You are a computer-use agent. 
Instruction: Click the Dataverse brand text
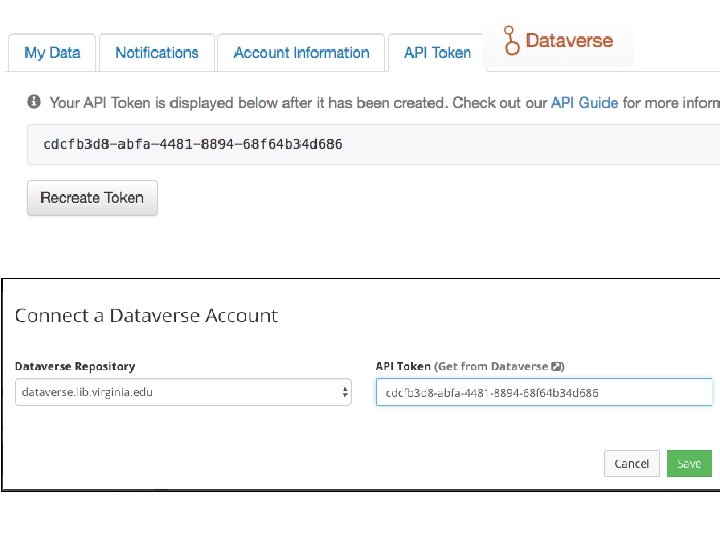point(569,40)
